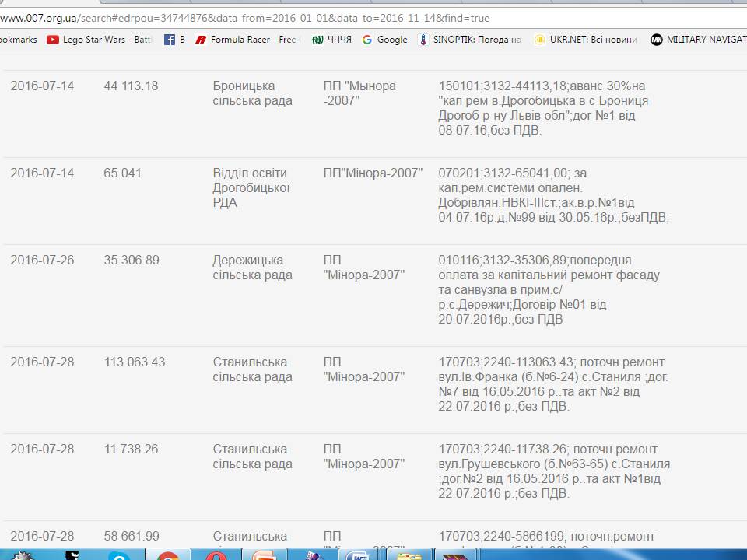
Task: Open the Google bookmark
Action: [385, 40]
